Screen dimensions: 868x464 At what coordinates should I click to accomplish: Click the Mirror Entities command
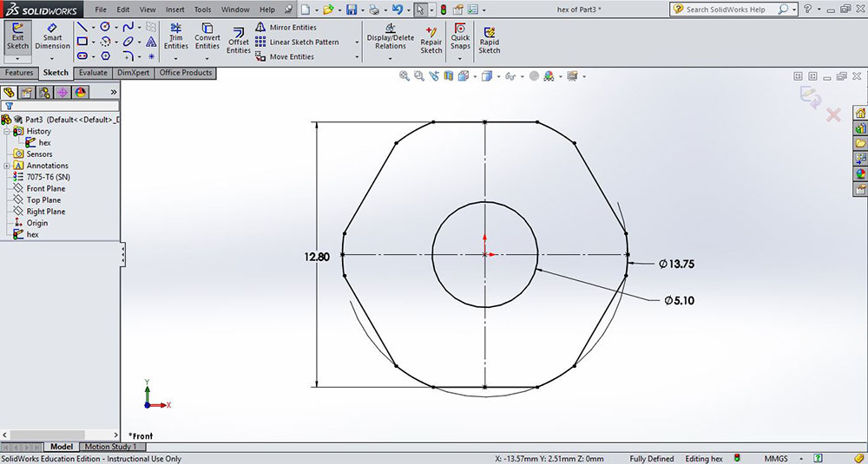(286, 28)
